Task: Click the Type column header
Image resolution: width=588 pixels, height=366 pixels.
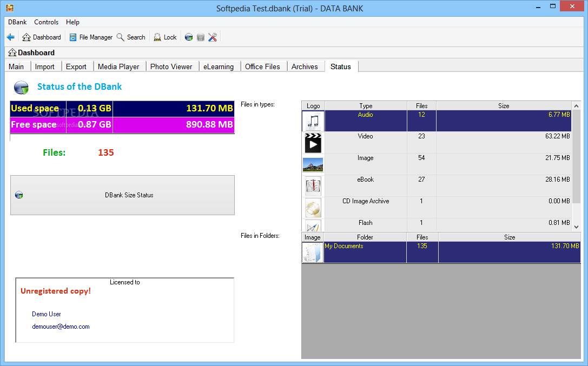Action: pos(366,105)
